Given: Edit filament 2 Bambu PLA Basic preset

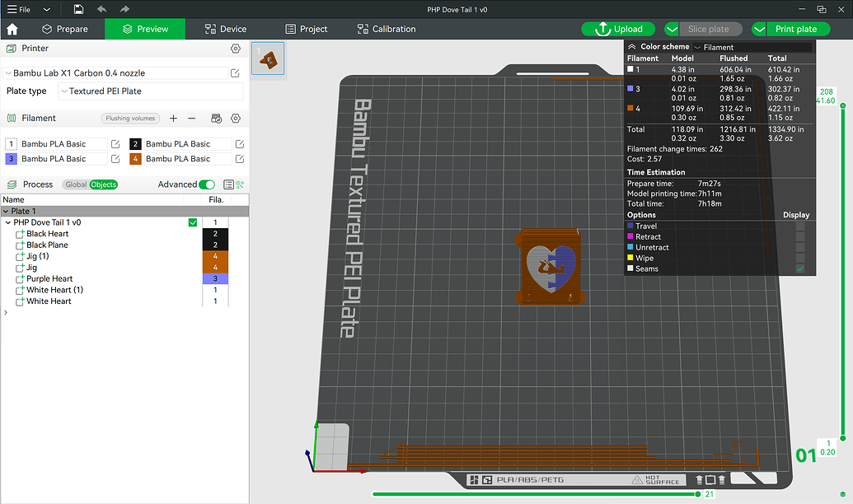Looking at the screenshot, I should pos(240,144).
